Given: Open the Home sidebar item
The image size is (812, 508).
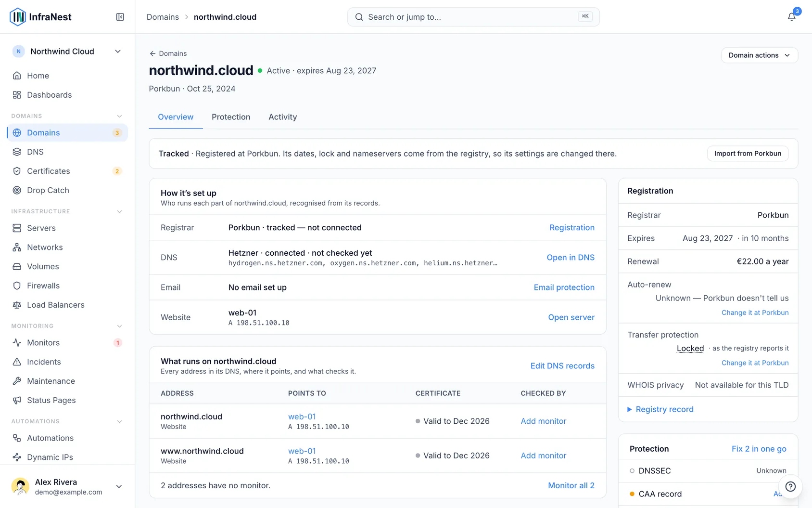Looking at the screenshot, I should [67, 76].
